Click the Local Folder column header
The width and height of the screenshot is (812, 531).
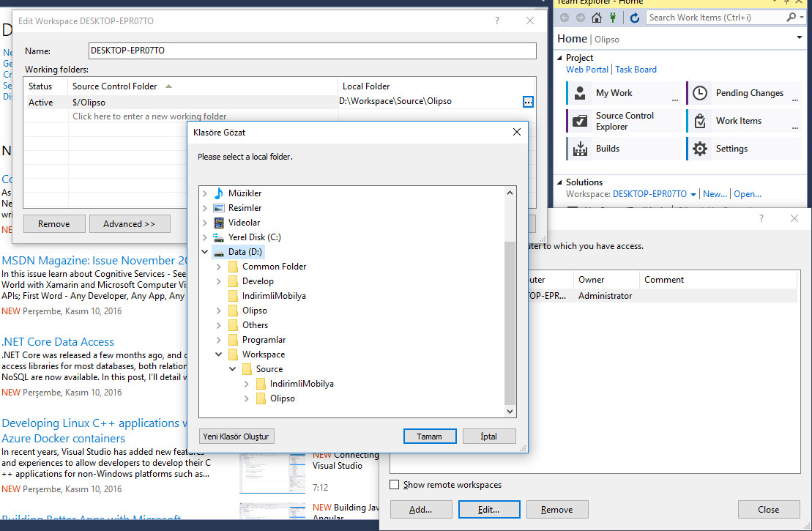tap(436, 86)
